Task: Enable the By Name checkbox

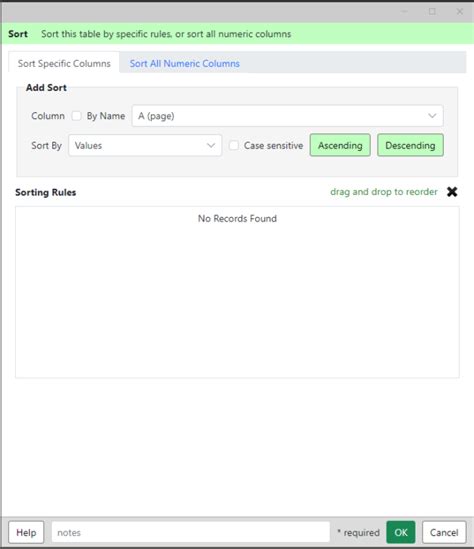Action: [76, 116]
